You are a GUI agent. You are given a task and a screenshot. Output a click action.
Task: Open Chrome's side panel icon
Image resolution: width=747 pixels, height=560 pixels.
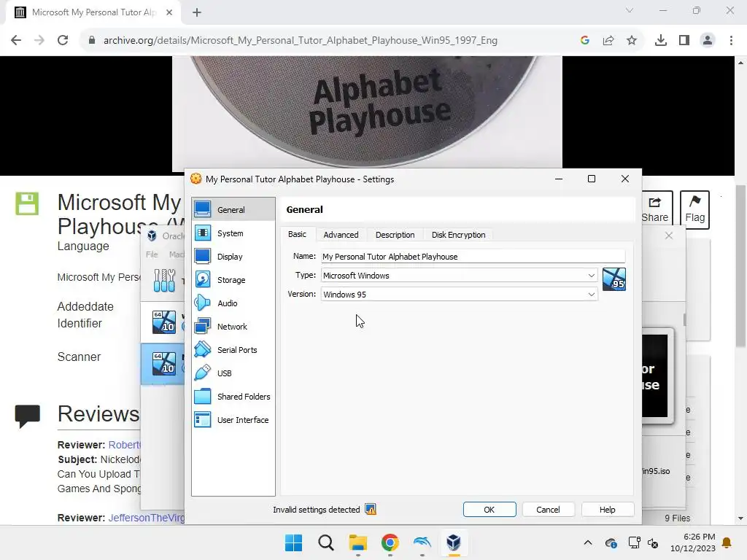coord(684,40)
